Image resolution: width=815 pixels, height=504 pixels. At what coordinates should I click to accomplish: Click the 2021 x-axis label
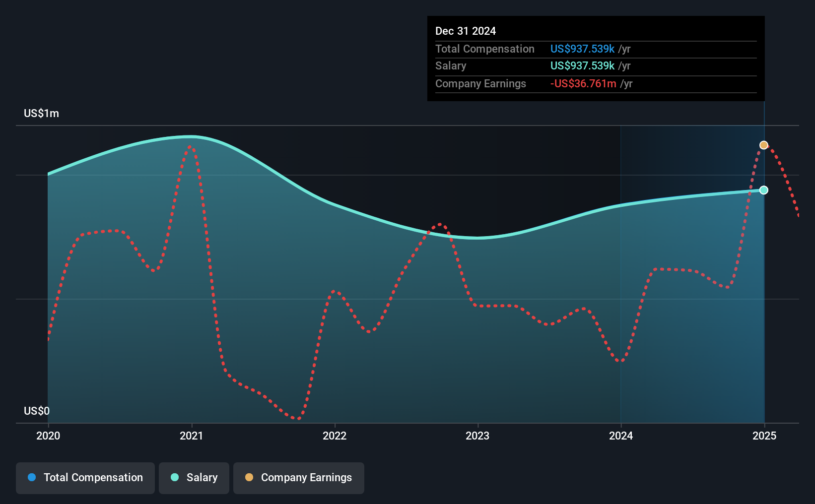pyautogui.click(x=192, y=436)
